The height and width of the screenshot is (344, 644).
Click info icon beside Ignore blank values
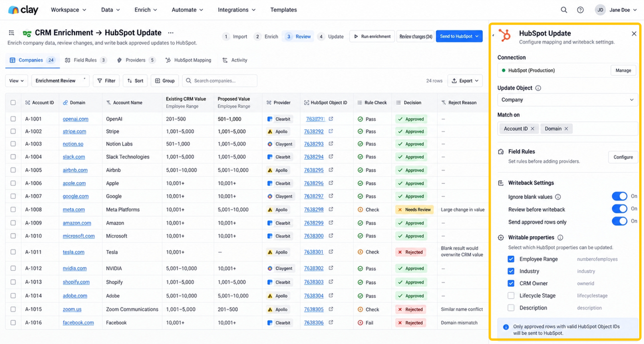[558, 197]
